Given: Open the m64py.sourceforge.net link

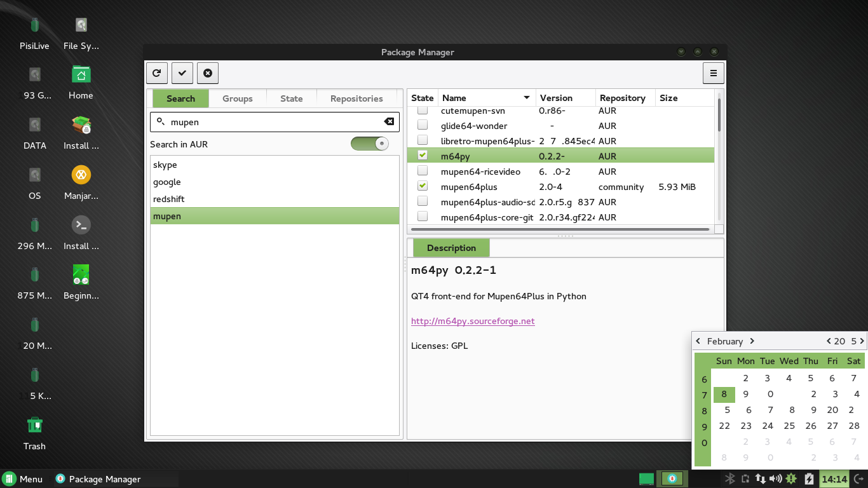Looking at the screenshot, I should [473, 321].
